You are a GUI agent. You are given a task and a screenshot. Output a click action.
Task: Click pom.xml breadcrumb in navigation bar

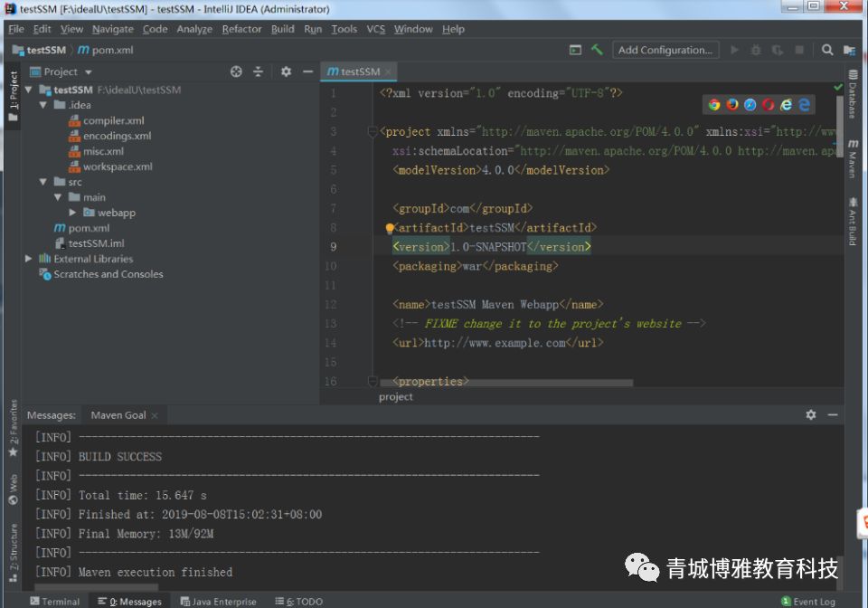click(x=106, y=50)
